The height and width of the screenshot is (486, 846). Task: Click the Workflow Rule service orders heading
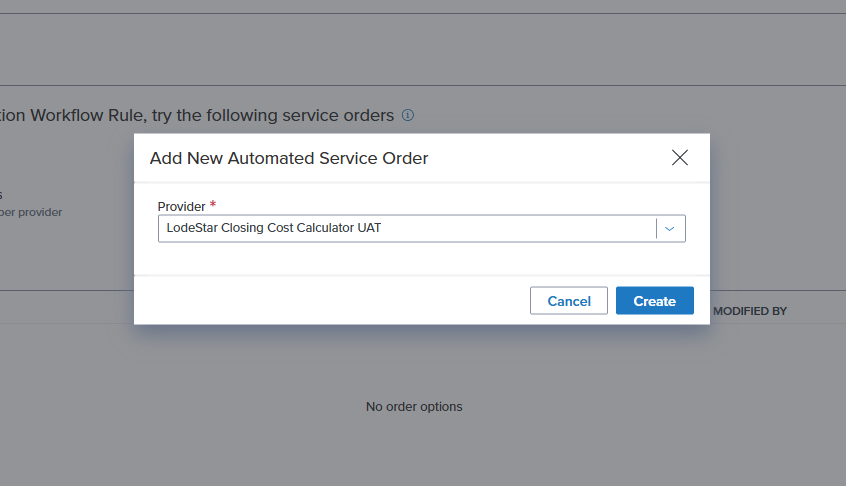click(x=197, y=115)
